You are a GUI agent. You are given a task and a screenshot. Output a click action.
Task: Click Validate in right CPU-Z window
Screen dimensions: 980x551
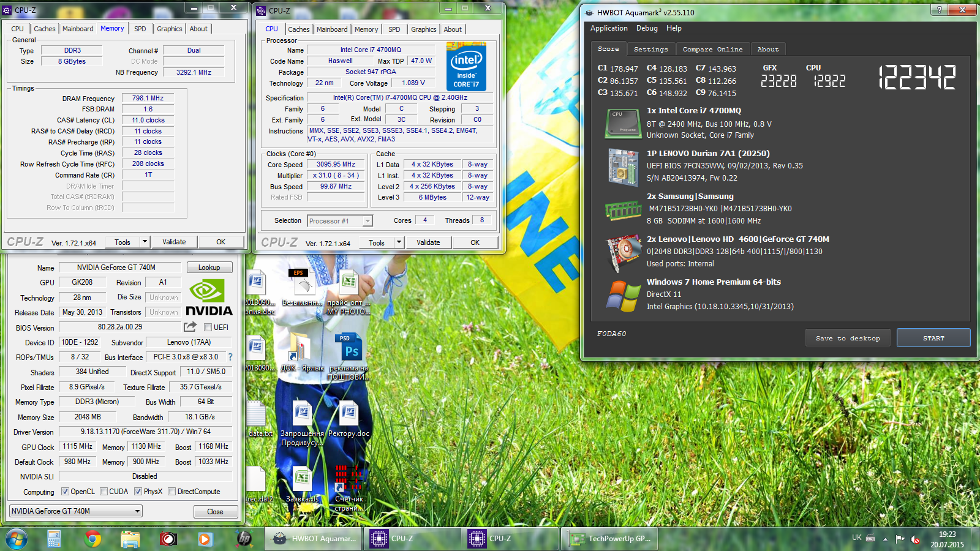point(428,242)
